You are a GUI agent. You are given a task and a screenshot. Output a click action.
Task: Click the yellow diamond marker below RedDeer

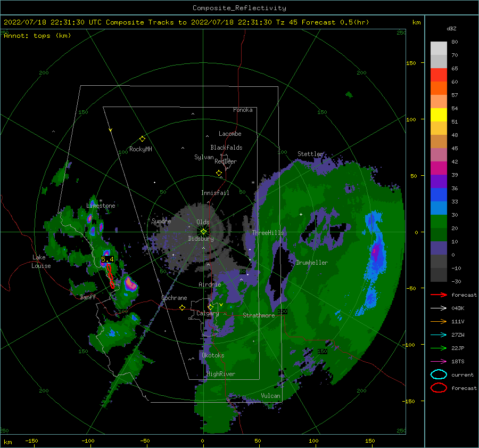click(219, 173)
